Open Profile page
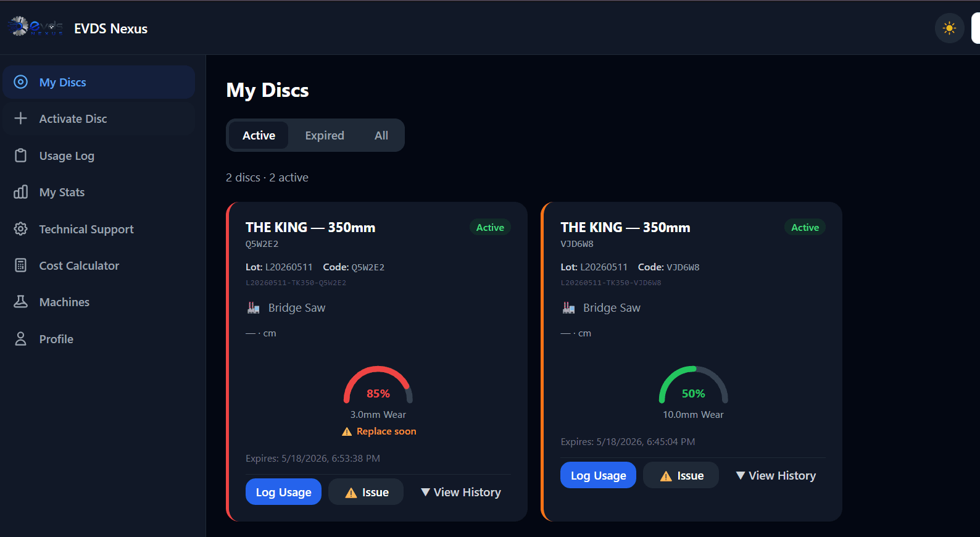Image resolution: width=980 pixels, height=537 pixels. click(x=99, y=339)
